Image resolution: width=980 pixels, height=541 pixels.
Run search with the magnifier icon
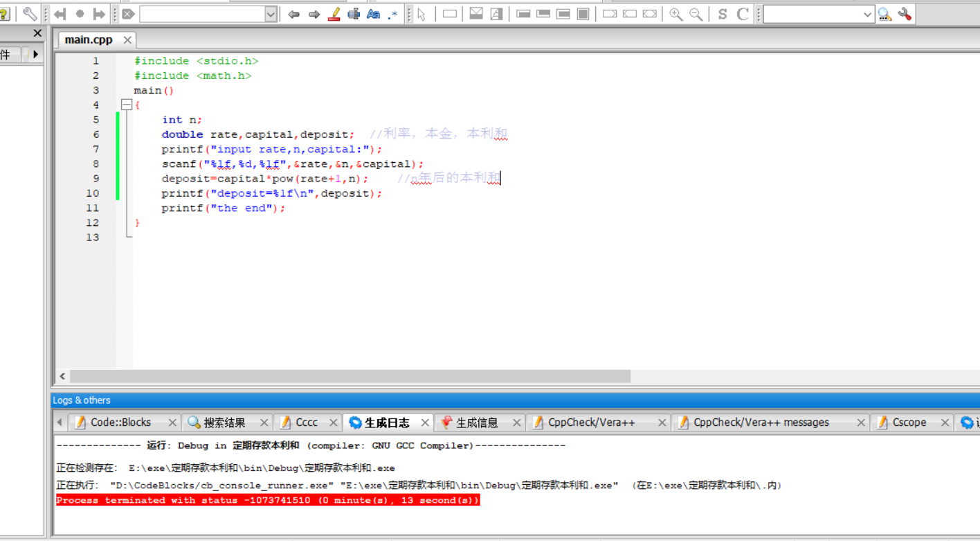(x=884, y=14)
